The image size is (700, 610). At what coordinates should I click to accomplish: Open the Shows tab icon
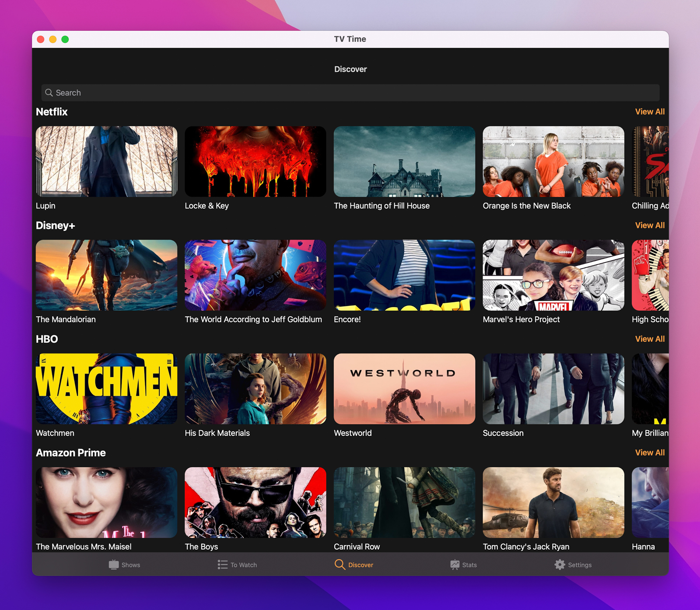pos(114,564)
